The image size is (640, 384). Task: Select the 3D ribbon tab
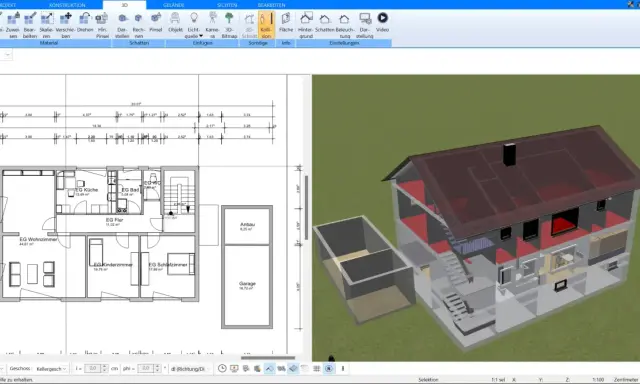pos(124,5)
